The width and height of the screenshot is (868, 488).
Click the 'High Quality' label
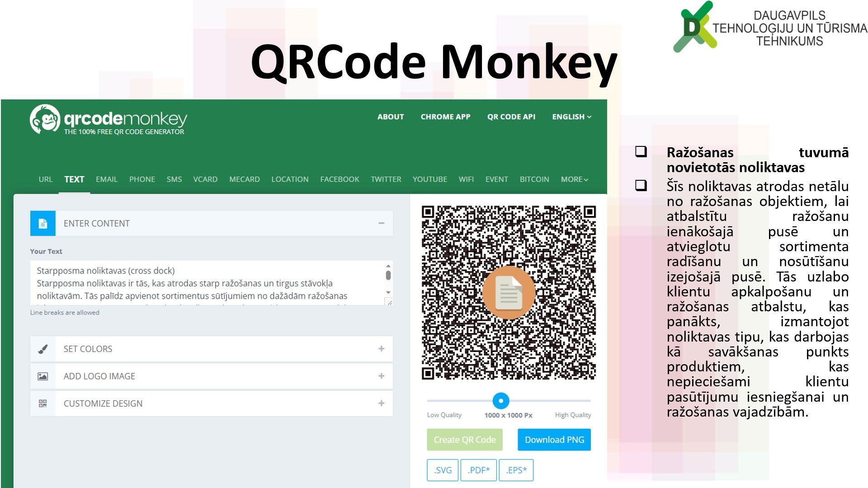[x=573, y=415]
